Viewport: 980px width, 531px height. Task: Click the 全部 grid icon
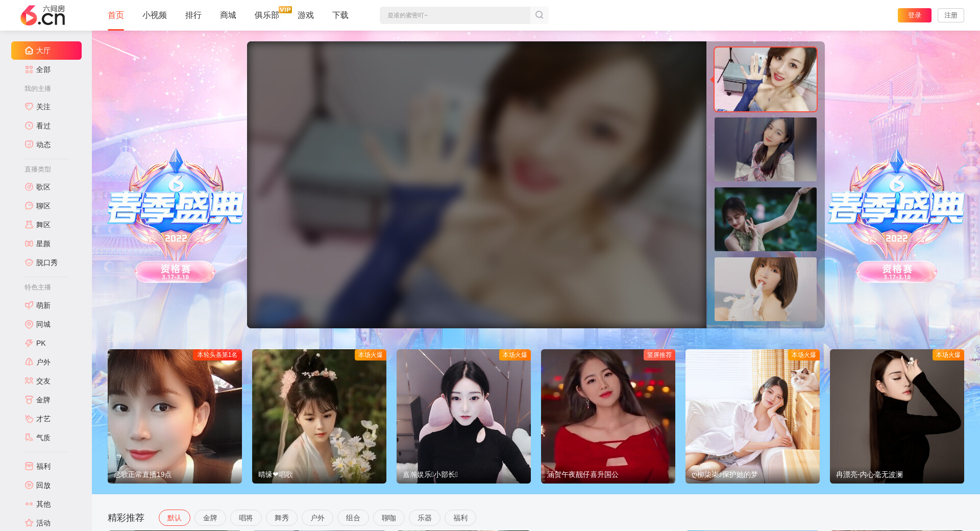(29, 69)
